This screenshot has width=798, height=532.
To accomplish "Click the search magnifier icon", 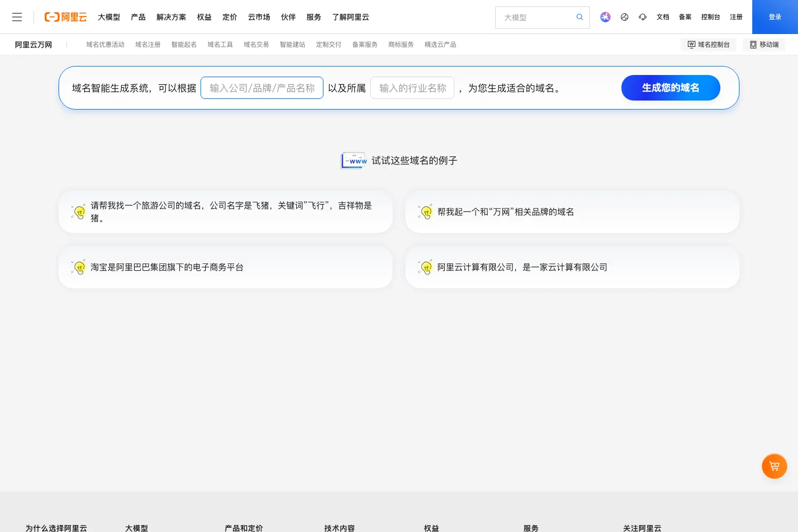I will coord(580,17).
